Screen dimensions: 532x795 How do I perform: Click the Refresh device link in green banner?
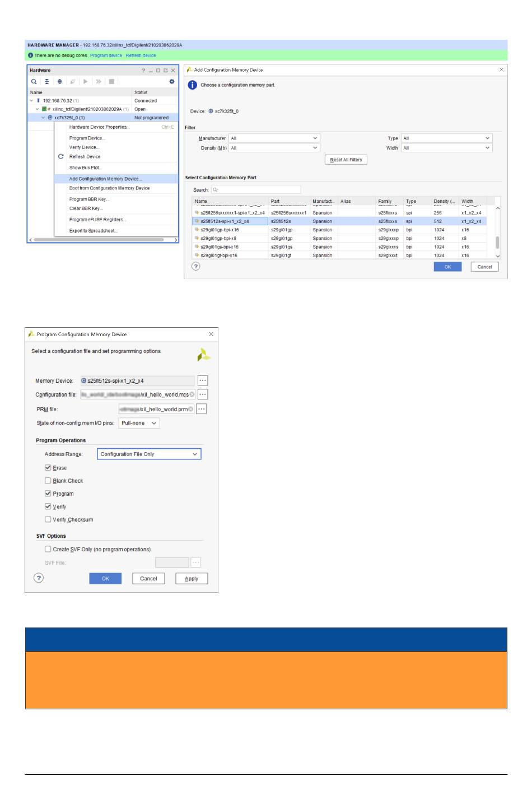pos(141,55)
